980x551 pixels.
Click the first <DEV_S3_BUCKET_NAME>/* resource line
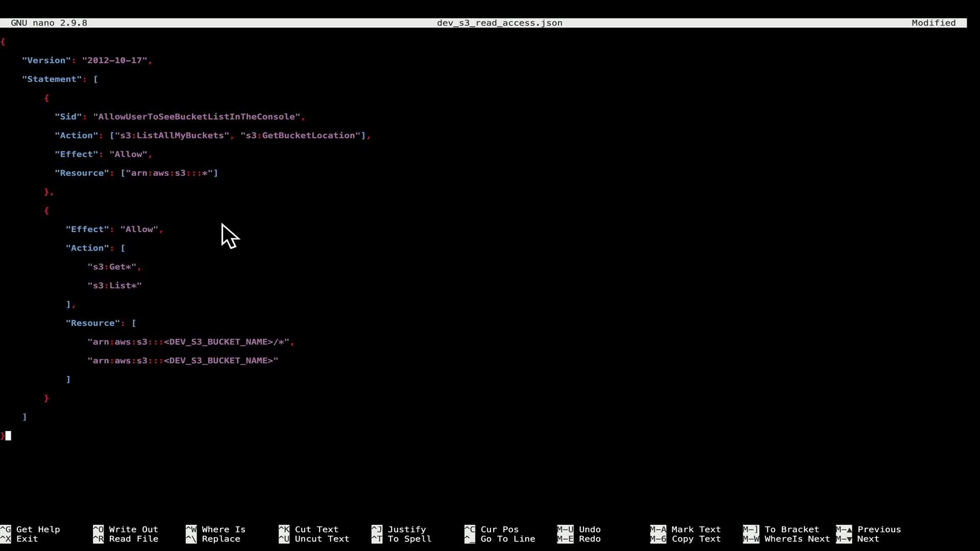pos(190,342)
